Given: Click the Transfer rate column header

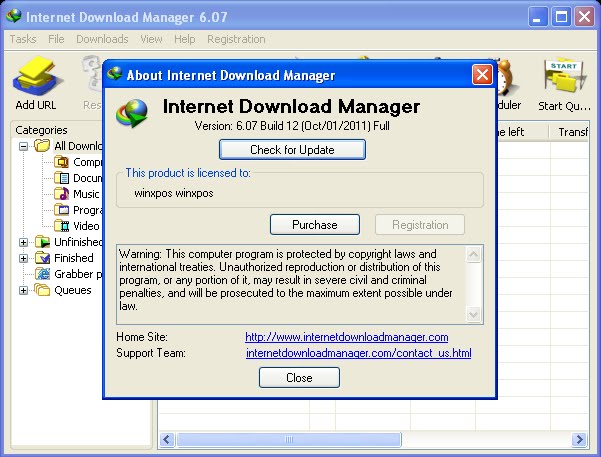Looking at the screenshot, I should click(x=570, y=132).
